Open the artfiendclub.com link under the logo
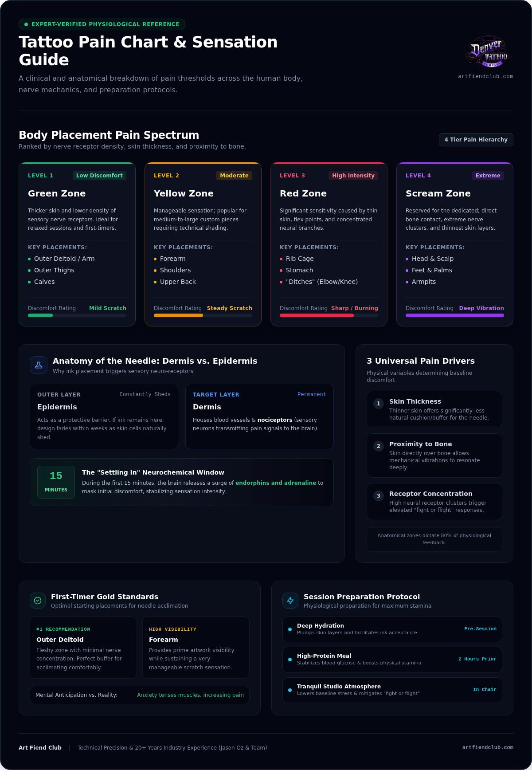The height and width of the screenshot is (770, 532). pos(485,76)
